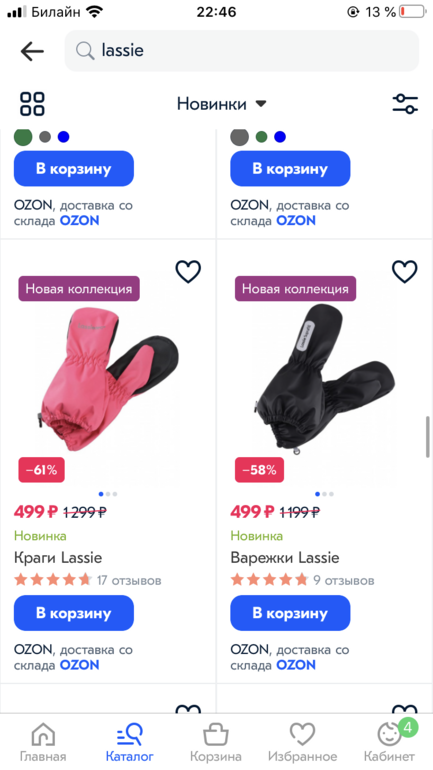
Task: Tap the search magnifier icon
Action: (x=85, y=51)
